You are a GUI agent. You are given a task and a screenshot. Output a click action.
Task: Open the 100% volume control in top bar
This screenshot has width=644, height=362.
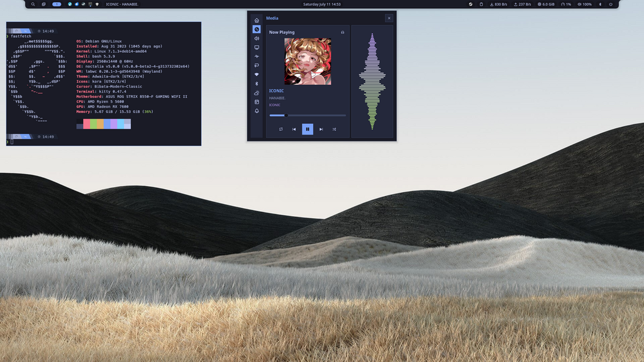point(584,4)
